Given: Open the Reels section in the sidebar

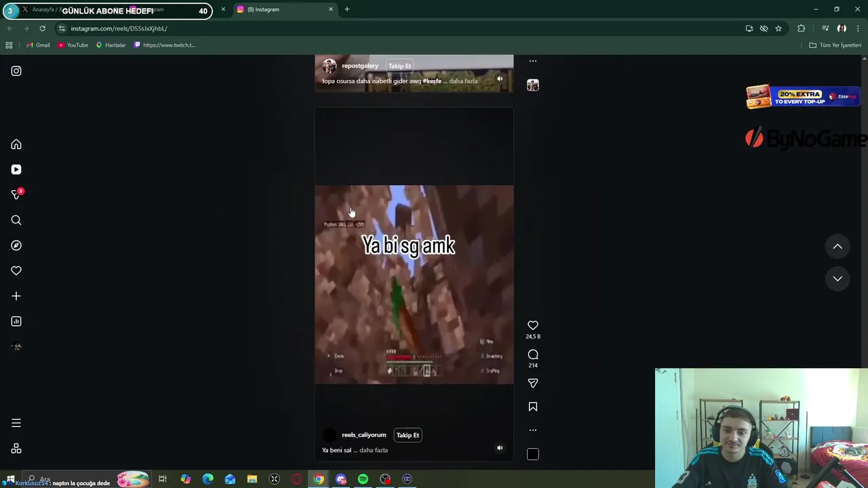Looking at the screenshot, I should click(16, 169).
